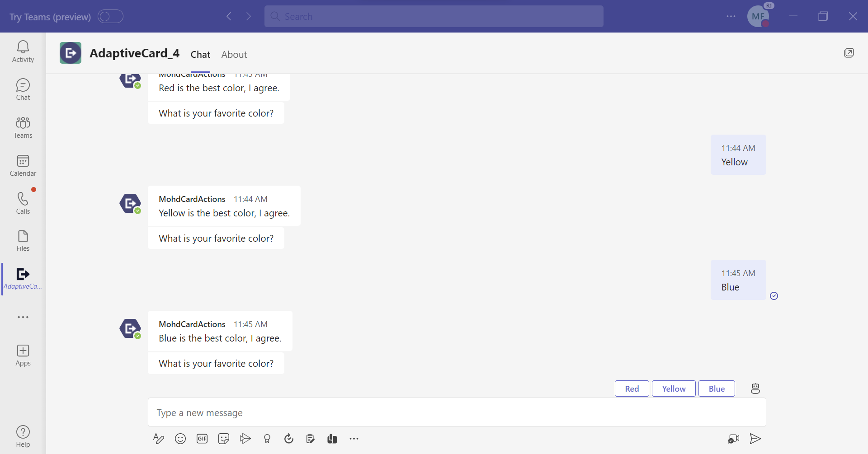Click the bot icon beside suggested actions
The width and height of the screenshot is (868, 454).
click(x=755, y=388)
